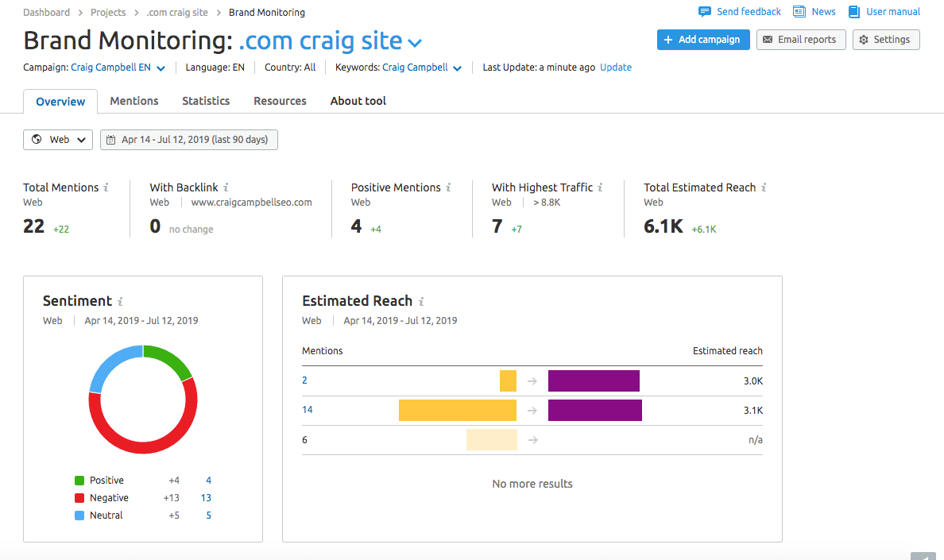Click the red Negative legend swatch

[79, 498]
